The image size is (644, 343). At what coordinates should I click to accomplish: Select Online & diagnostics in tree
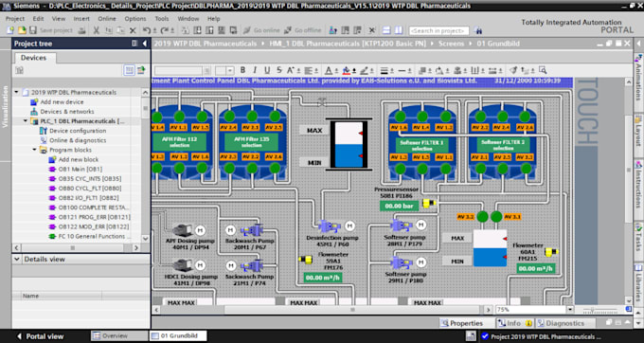(78, 140)
